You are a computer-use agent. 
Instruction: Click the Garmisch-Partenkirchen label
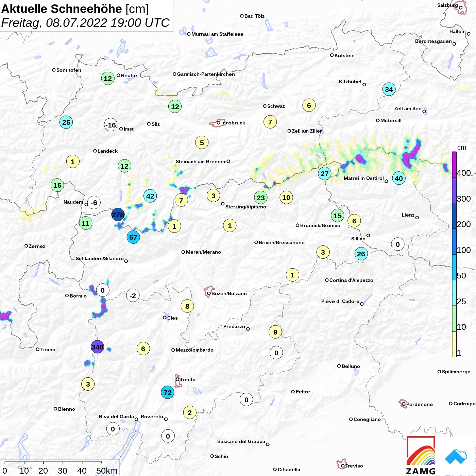click(206, 74)
